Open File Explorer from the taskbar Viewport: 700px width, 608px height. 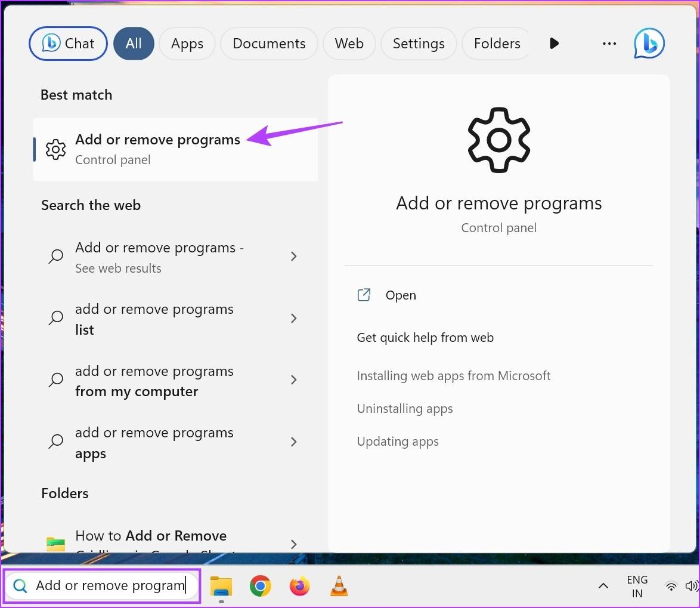221,586
